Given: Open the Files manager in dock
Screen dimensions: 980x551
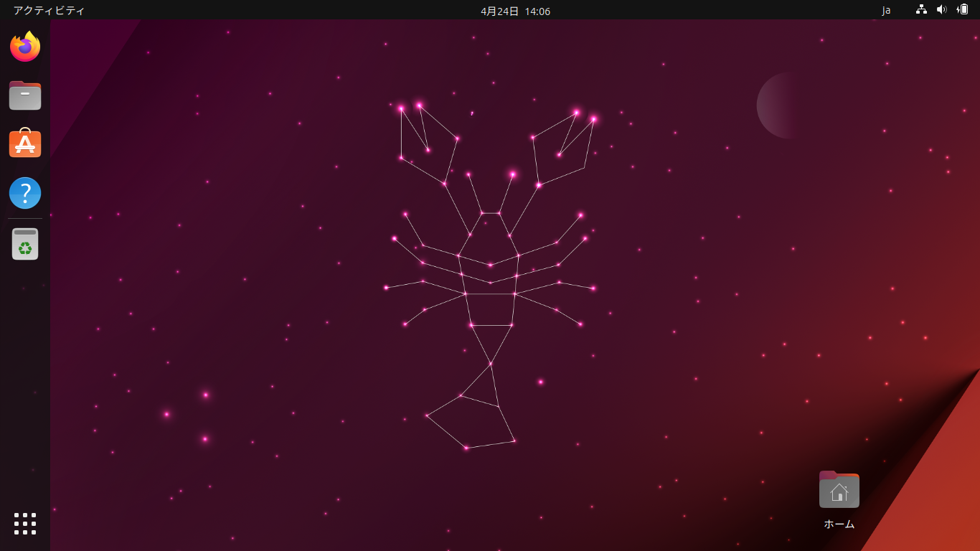Looking at the screenshot, I should click(x=25, y=95).
